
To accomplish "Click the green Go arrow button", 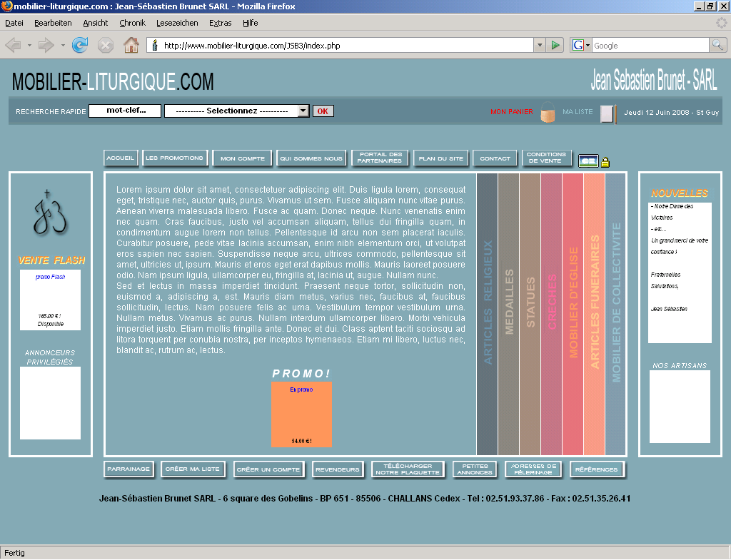I will [x=555, y=45].
